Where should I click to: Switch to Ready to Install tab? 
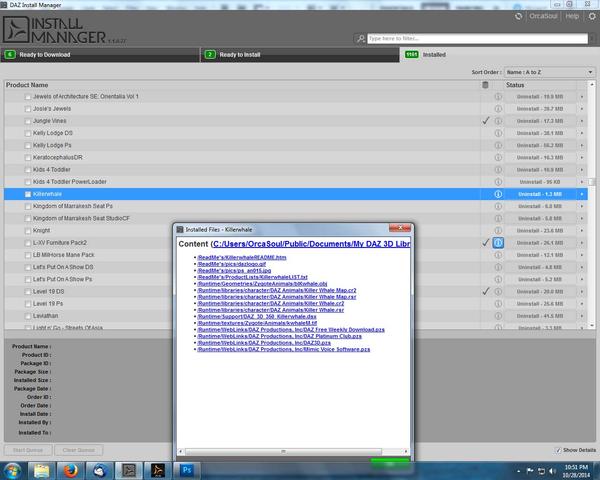pyautogui.click(x=300, y=55)
